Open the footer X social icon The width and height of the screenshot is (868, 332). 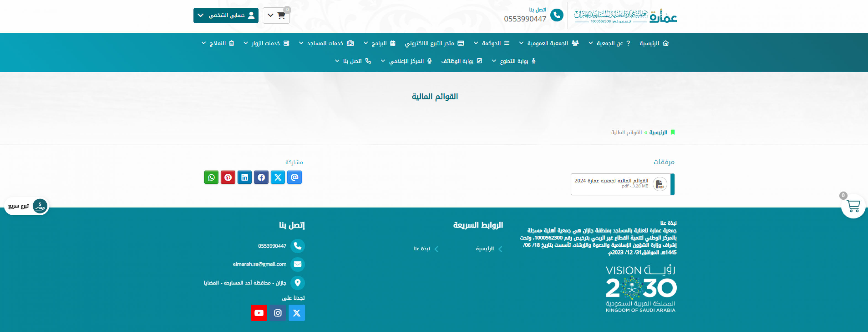[x=297, y=313]
